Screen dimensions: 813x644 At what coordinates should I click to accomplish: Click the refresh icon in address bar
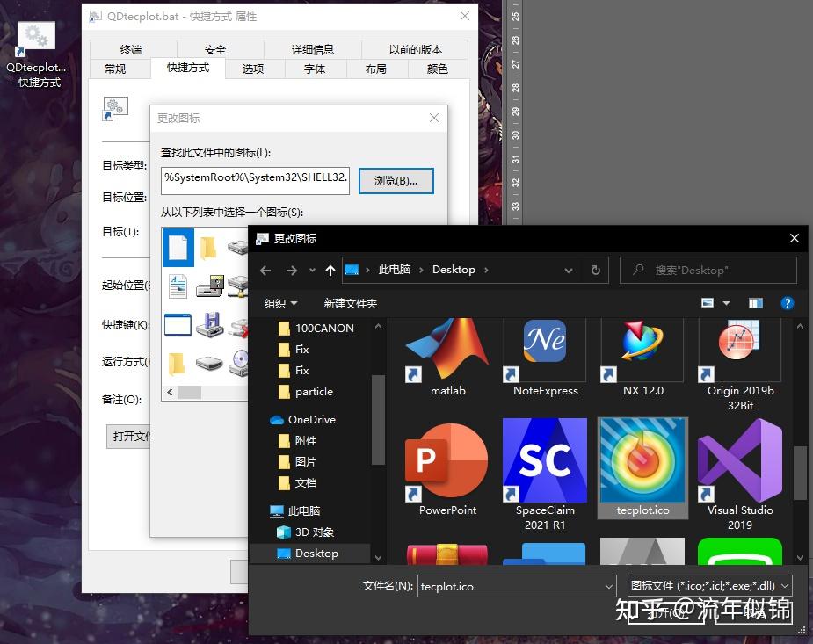click(596, 270)
